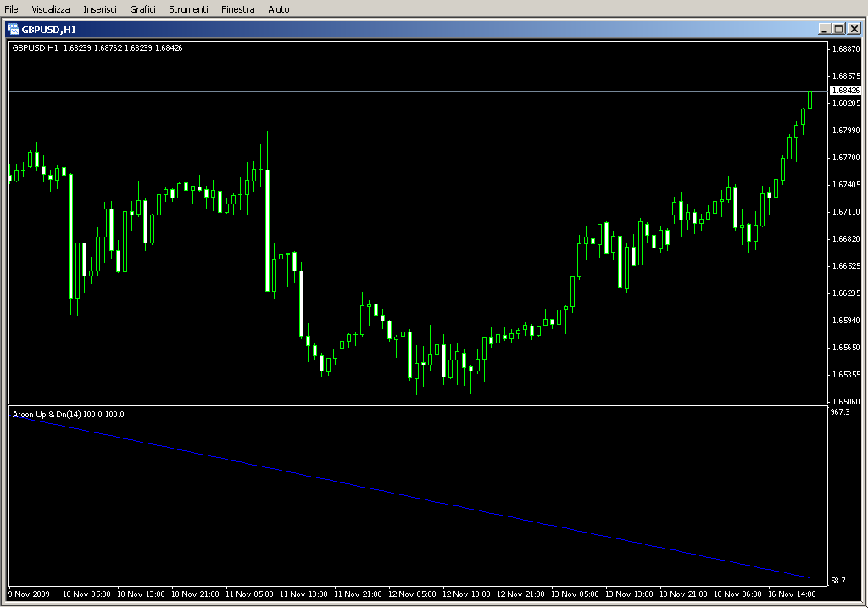Minimize the GBPUSD,H1 chart window

[824, 29]
